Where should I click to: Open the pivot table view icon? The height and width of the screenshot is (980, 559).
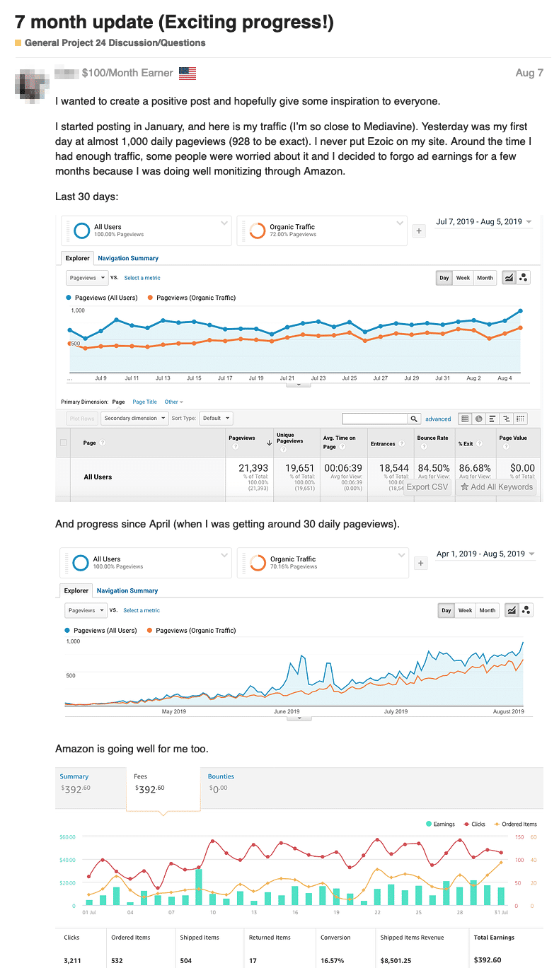[x=521, y=419]
